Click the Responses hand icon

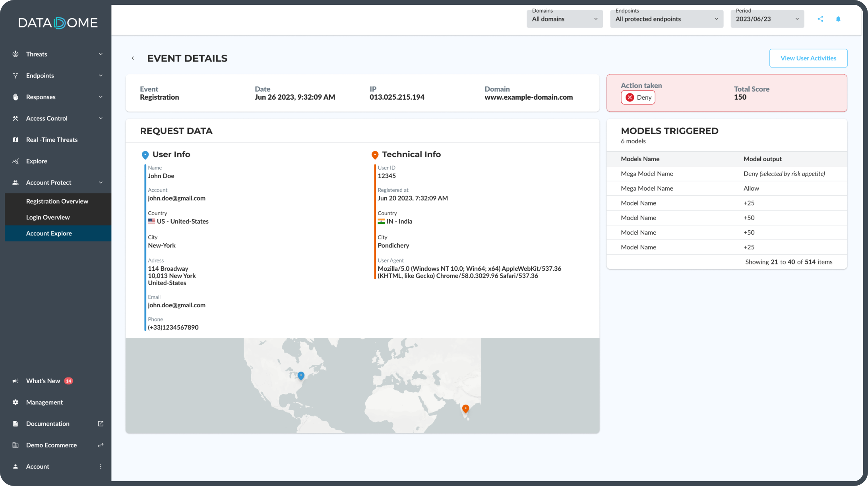(x=15, y=97)
